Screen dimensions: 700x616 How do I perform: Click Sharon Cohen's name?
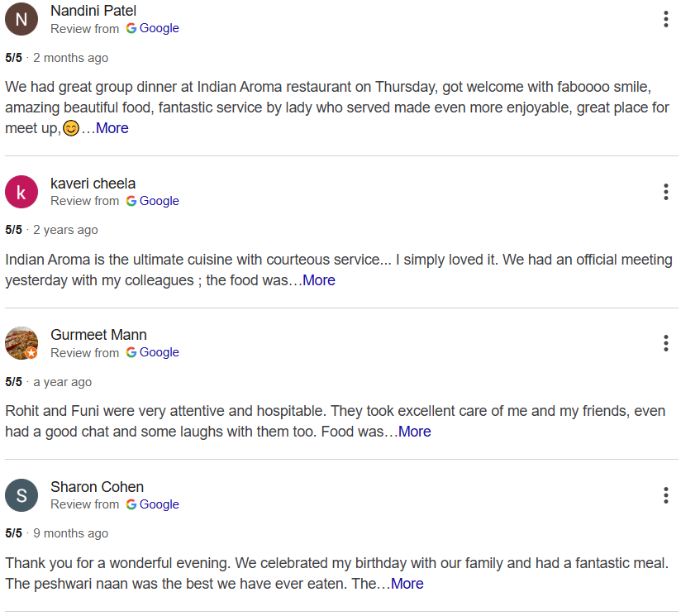pos(98,487)
